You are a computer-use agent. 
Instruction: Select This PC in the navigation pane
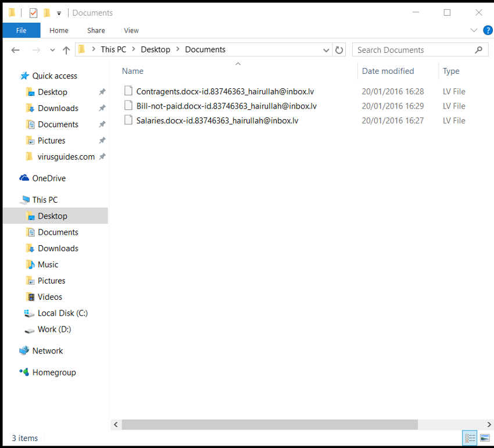coord(45,200)
